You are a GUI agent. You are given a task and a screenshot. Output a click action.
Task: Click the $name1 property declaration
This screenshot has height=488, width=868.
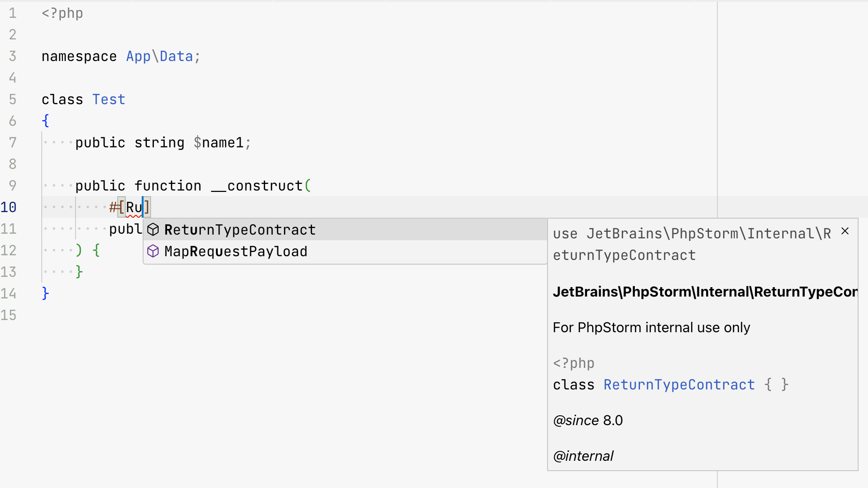tap(221, 142)
